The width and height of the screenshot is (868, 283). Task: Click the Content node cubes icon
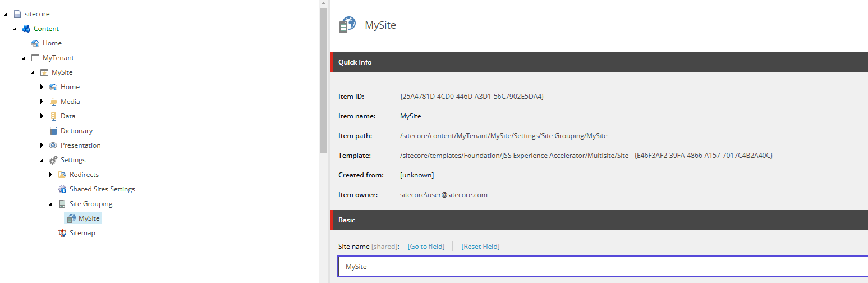click(26, 28)
